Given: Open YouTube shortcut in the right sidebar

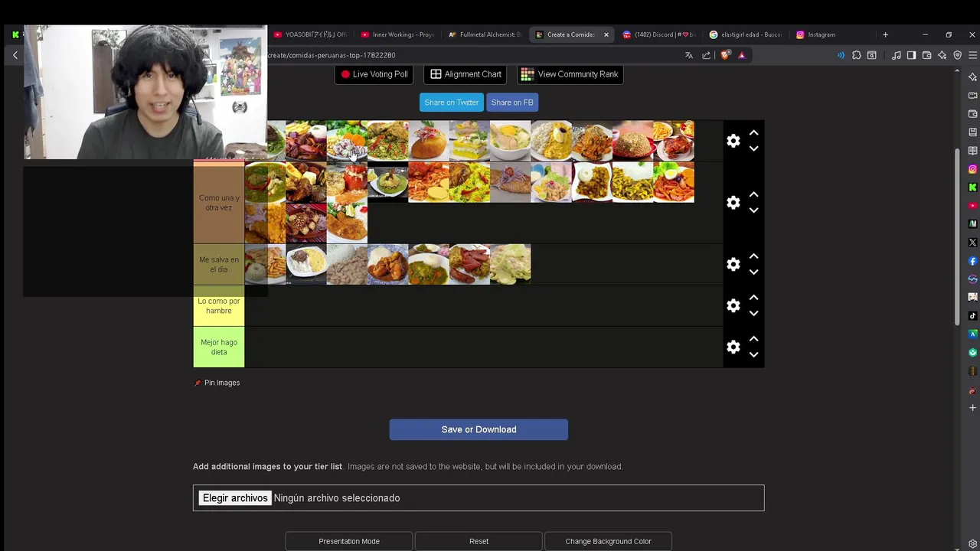Looking at the screenshot, I should pos(972,206).
